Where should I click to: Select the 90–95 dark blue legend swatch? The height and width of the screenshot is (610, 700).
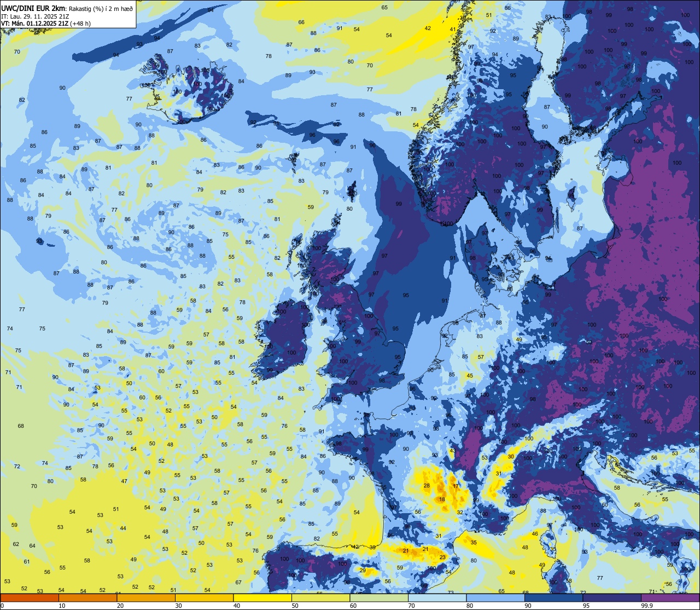[553, 597]
